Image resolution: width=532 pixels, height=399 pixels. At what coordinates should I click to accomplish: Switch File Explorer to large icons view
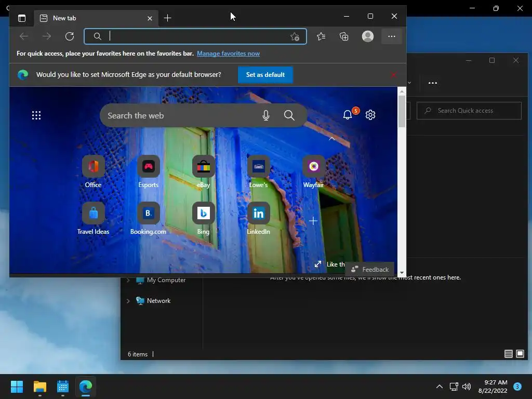click(520, 354)
